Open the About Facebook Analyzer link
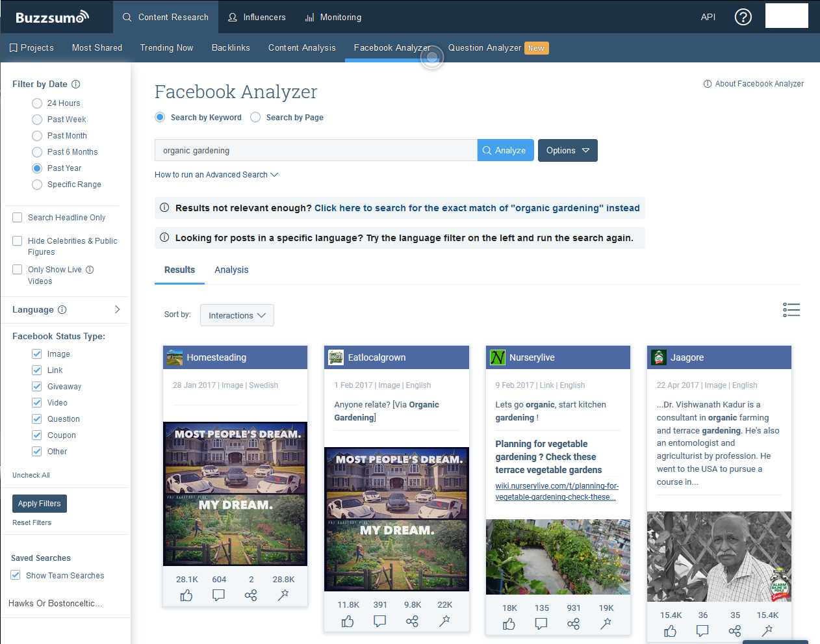 click(x=754, y=84)
